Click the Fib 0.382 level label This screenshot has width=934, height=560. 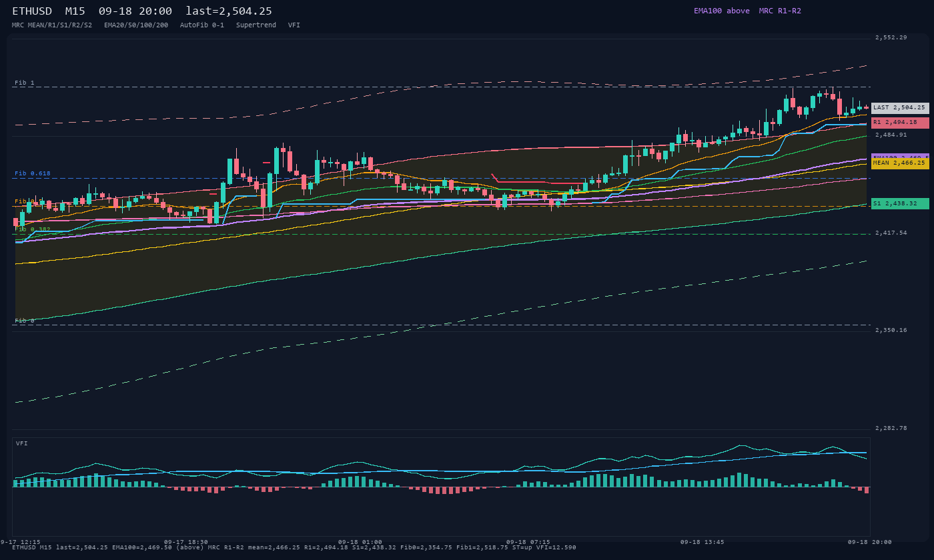(33, 229)
